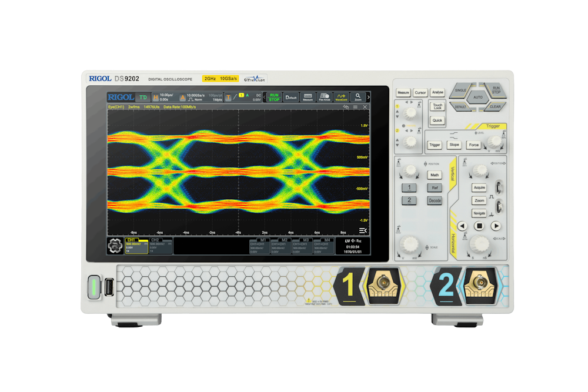The width and height of the screenshot is (588, 392).
Task: Click the Force trigger key
Action: click(x=473, y=145)
